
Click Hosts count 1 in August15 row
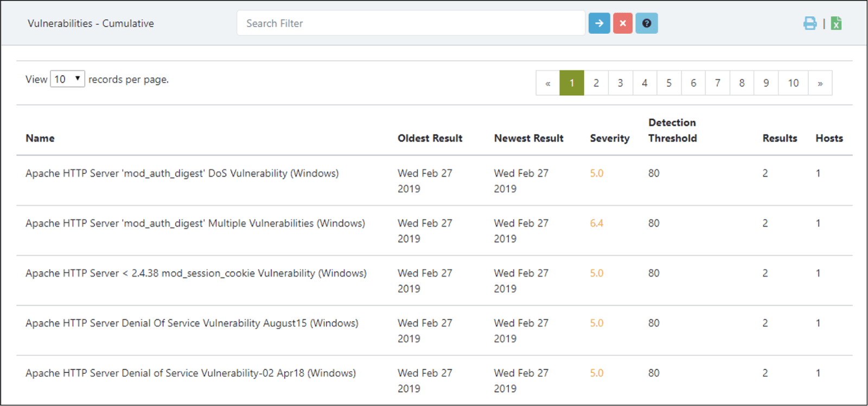[x=818, y=323]
